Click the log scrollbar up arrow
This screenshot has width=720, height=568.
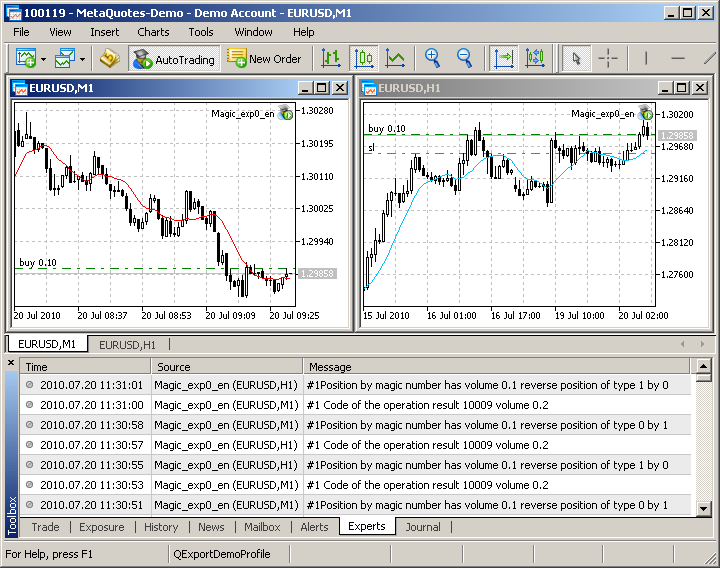tap(703, 366)
